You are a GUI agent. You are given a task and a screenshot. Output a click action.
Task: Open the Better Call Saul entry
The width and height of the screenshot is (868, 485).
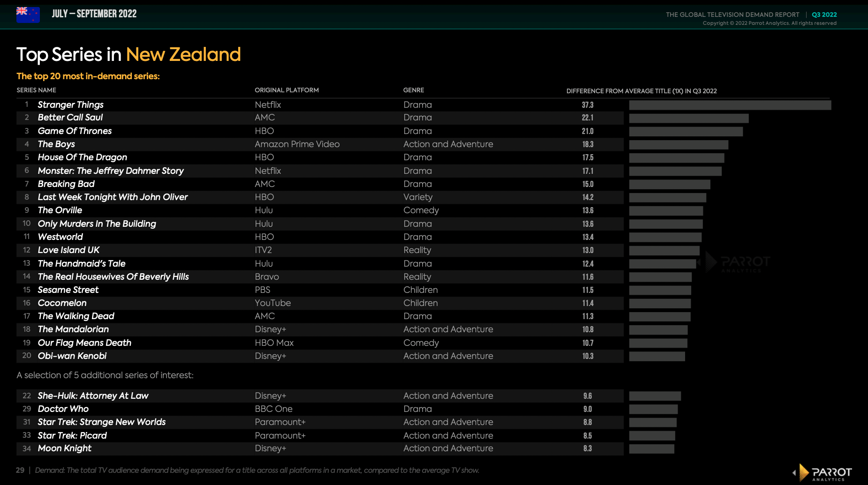tap(70, 118)
